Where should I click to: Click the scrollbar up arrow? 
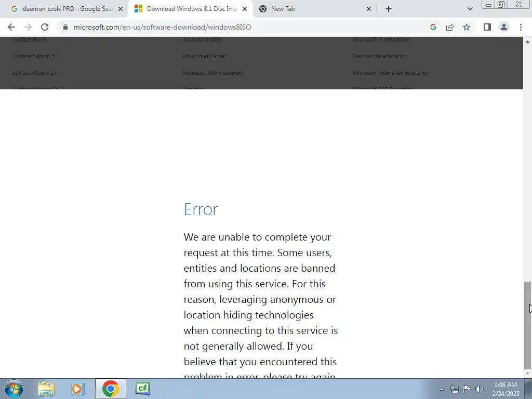(527, 42)
